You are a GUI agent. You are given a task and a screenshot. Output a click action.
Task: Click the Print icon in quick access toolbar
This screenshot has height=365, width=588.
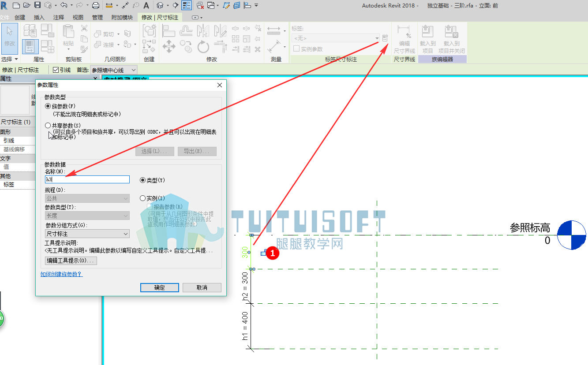96,5
